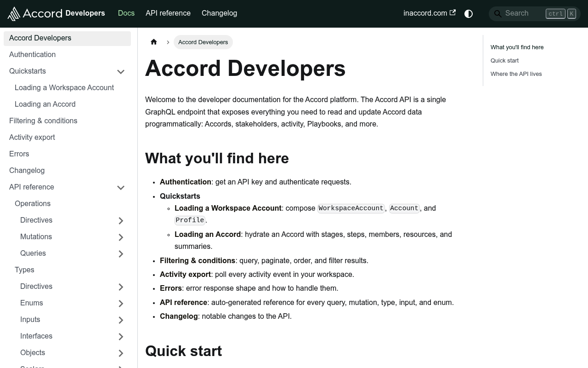The width and height of the screenshot is (588, 368).
Task: Expand the Objects sidebar category
Action: pyautogui.click(x=121, y=353)
